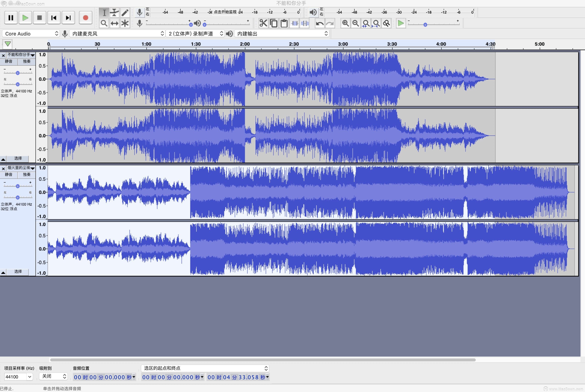Skip to end of project
585x392 pixels.
68,18
